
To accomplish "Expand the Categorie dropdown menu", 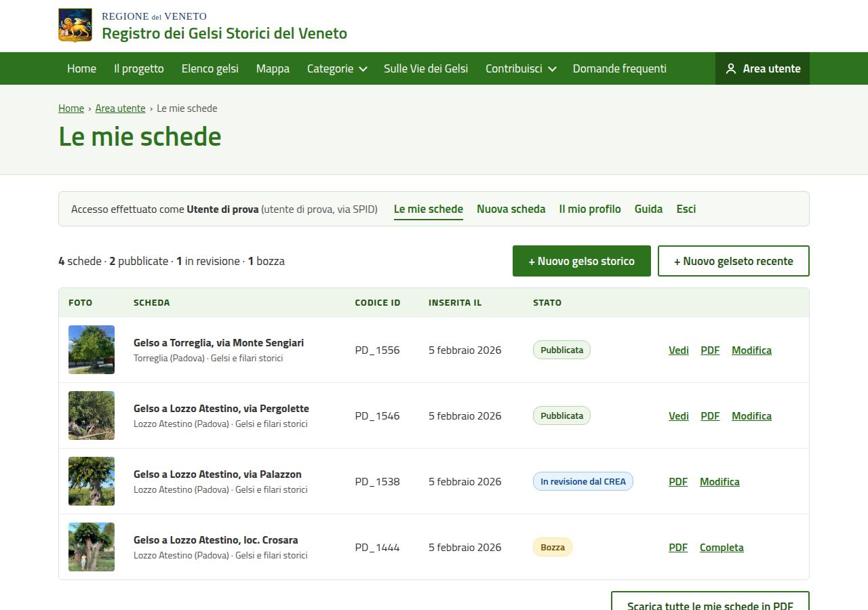I will 337,68.
